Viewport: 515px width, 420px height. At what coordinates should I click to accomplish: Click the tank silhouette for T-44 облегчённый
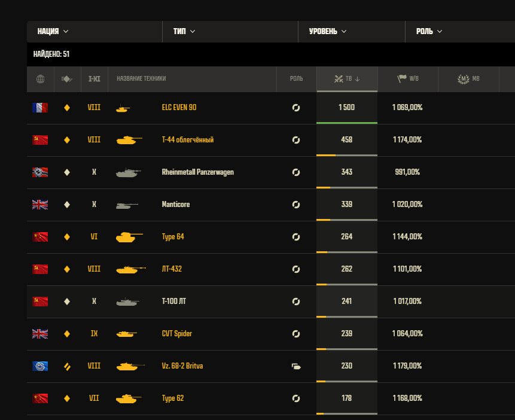129,140
